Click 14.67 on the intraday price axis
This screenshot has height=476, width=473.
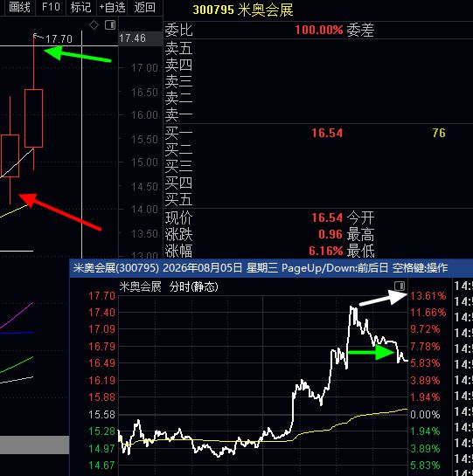pyautogui.click(x=101, y=466)
